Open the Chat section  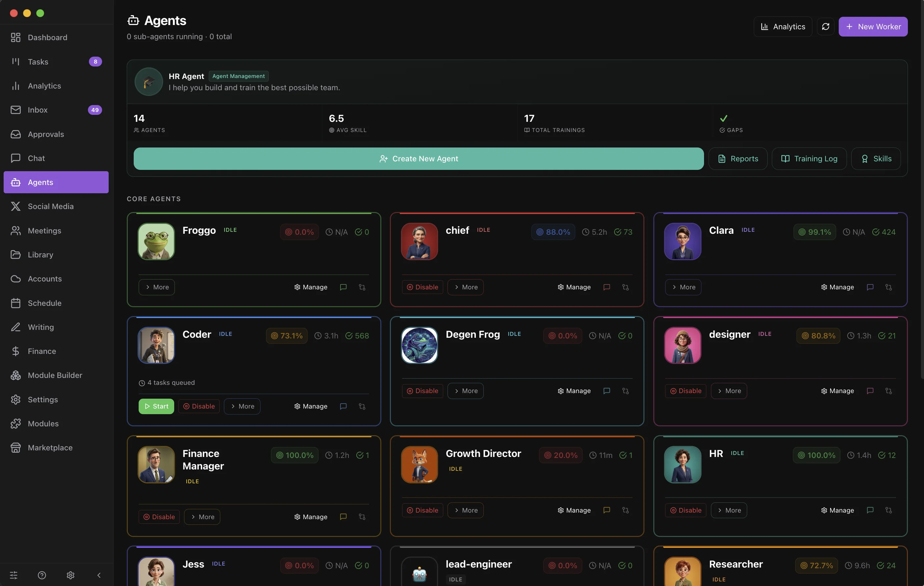36,158
